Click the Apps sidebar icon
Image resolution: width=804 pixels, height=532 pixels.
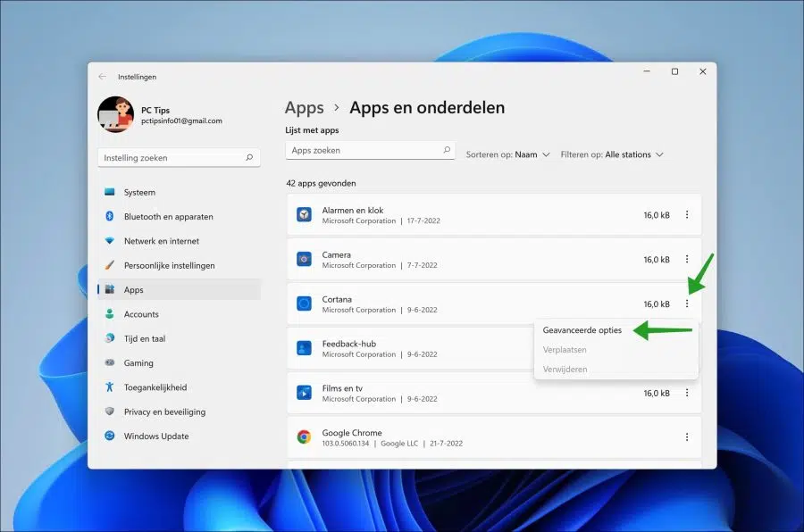(x=109, y=289)
